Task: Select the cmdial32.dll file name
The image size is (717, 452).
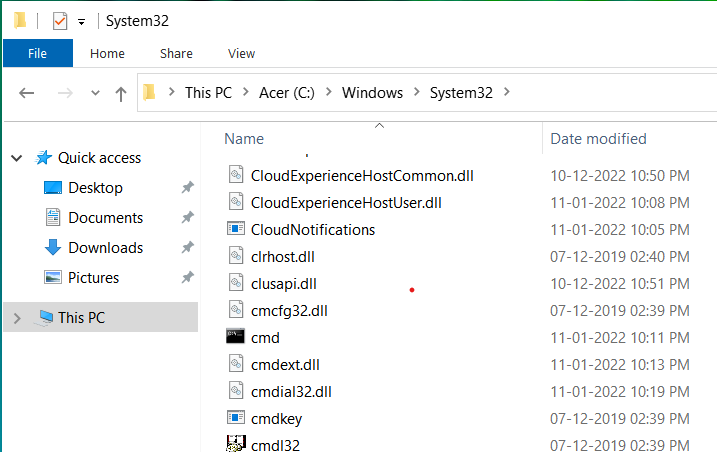Action: click(x=291, y=392)
